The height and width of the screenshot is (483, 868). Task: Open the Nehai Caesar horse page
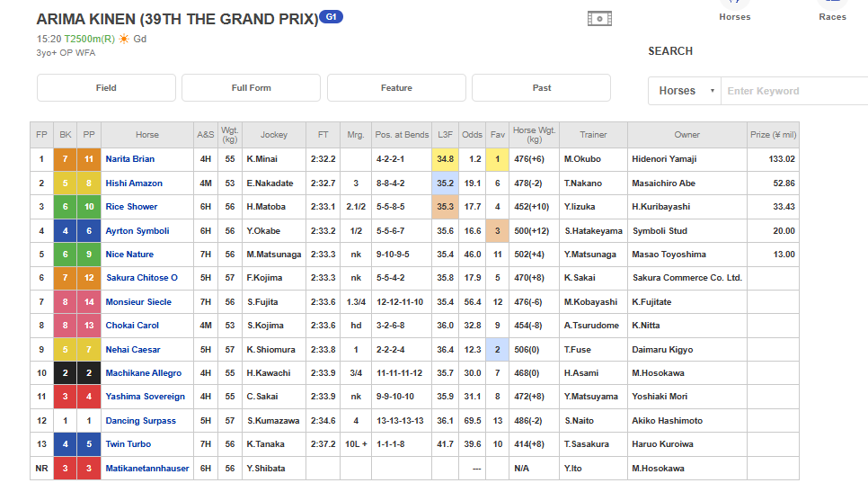pyautogui.click(x=133, y=350)
